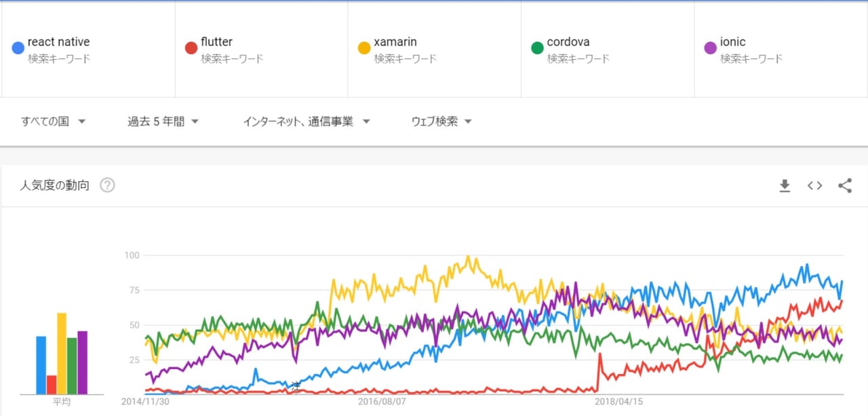Screen dimensions: 868x416
Task: Click the red flutter color dot
Action: click(191, 48)
